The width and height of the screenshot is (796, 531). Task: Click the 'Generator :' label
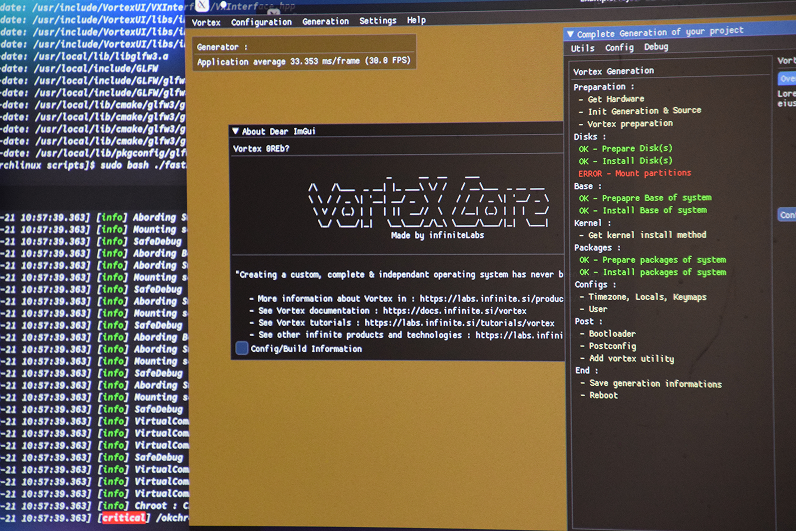tap(222, 47)
